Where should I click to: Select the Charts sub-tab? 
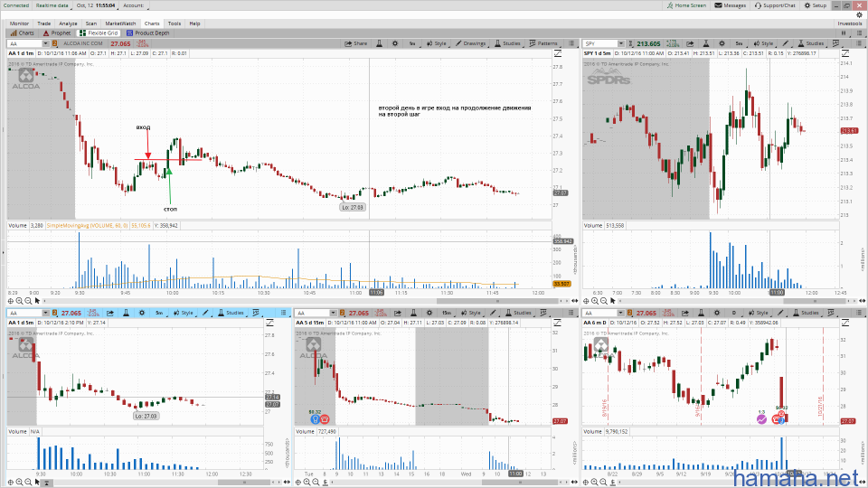(x=22, y=33)
